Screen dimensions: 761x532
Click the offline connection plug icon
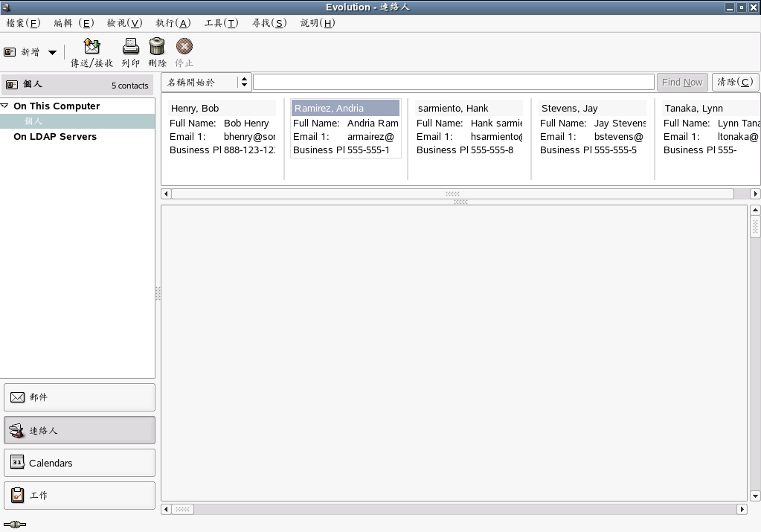(15, 525)
